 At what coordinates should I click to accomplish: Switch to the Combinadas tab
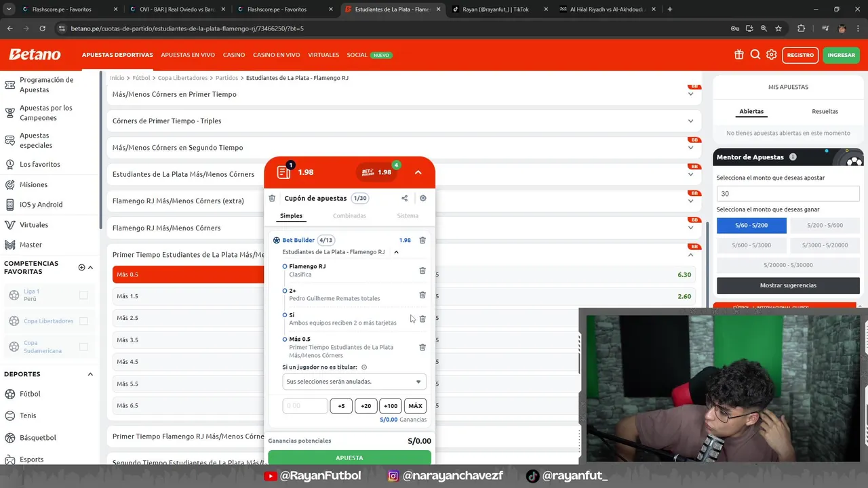click(x=349, y=216)
